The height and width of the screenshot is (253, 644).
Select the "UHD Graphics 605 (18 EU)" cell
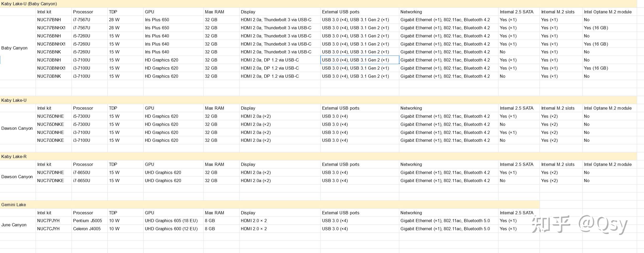coord(171,221)
